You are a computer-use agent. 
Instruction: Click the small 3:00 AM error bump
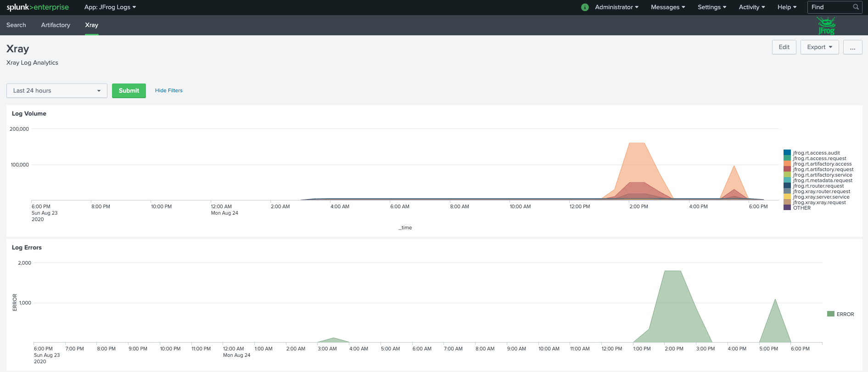pos(334,340)
